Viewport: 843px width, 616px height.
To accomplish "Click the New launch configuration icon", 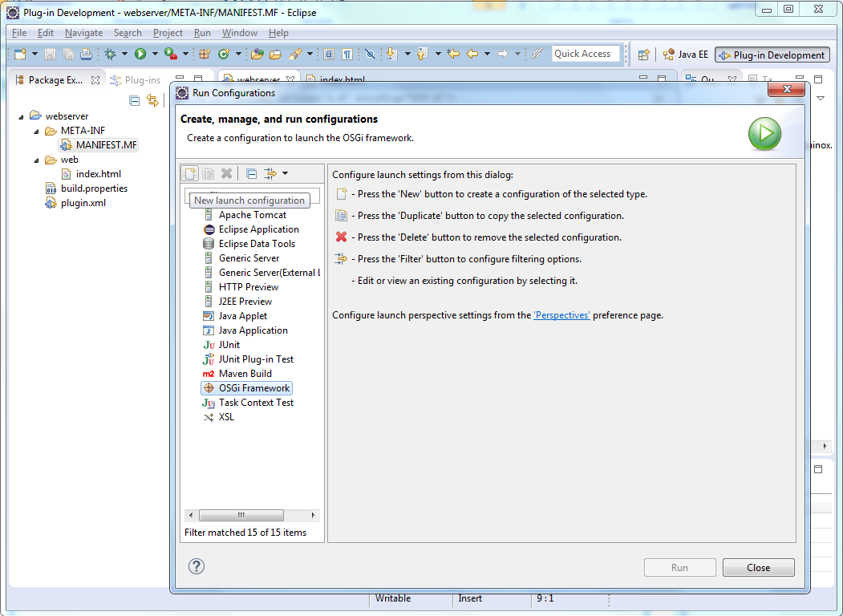I will (189, 173).
